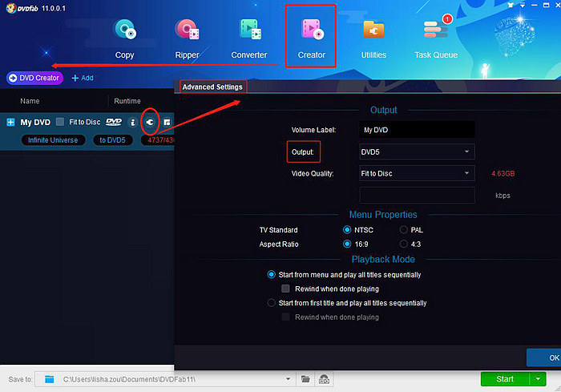Select ISO image output icon
561x392 pixels.
(324, 379)
